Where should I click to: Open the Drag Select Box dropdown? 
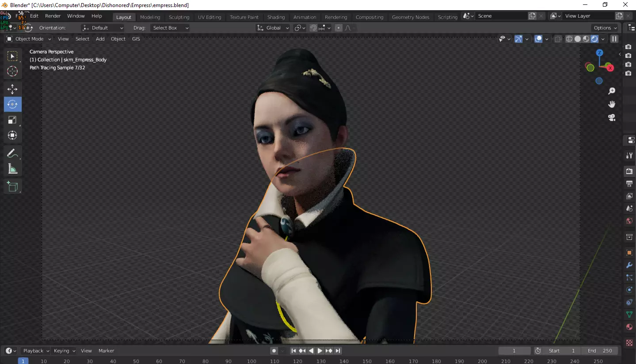pos(170,28)
